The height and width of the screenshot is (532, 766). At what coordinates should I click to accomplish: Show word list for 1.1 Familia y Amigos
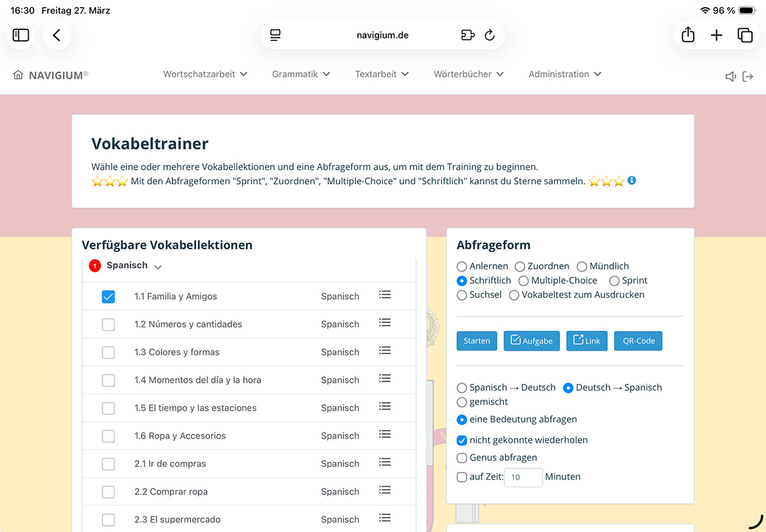pyautogui.click(x=384, y=295)
